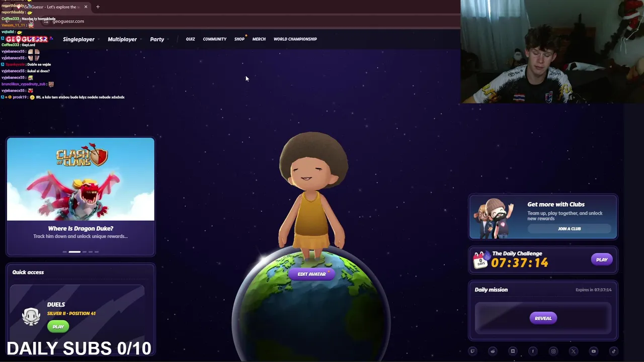The height and width of the screenshot is (362, 644).
Task: Open the Merch page
Action: (259, 39)
